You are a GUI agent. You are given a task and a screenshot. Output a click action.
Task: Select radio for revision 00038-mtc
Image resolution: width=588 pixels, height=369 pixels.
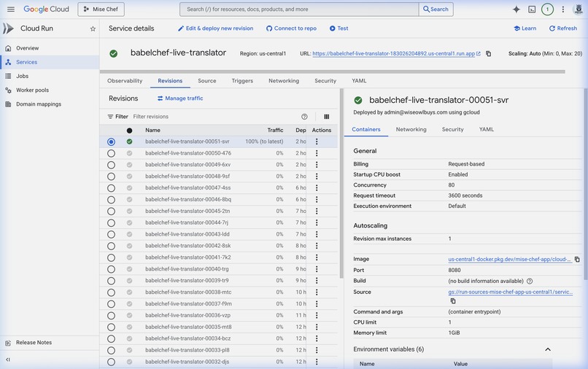point(111,292)
